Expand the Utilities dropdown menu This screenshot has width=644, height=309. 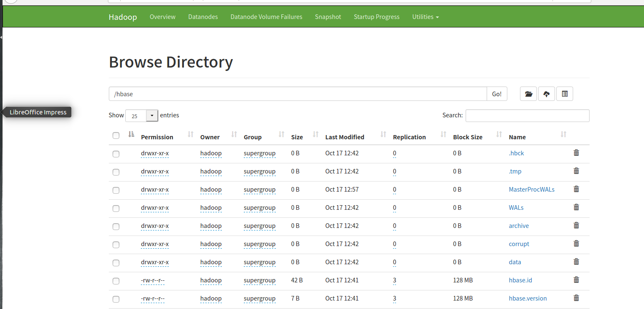click(426, 17)
